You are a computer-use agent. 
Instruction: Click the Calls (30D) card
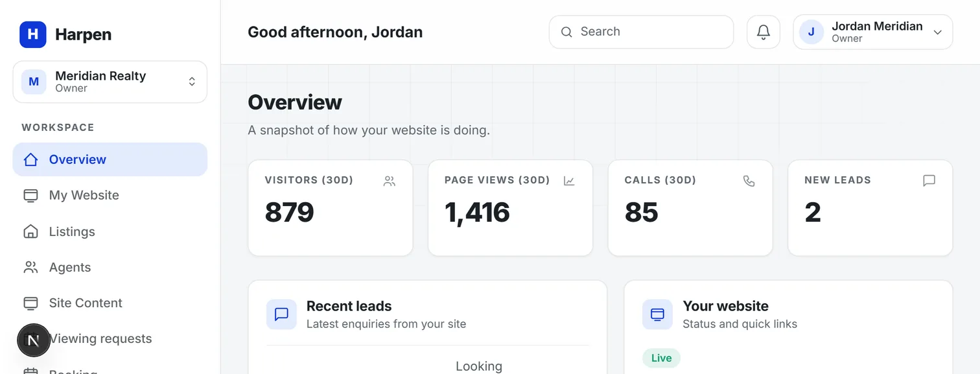click(x=690, y=208)
